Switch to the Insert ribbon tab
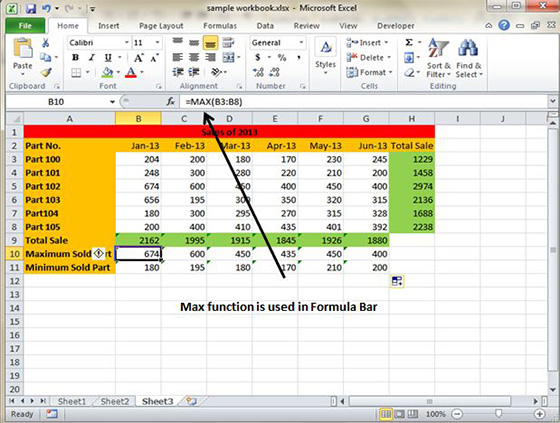This screenshot has height=423, width=560. 109,26
